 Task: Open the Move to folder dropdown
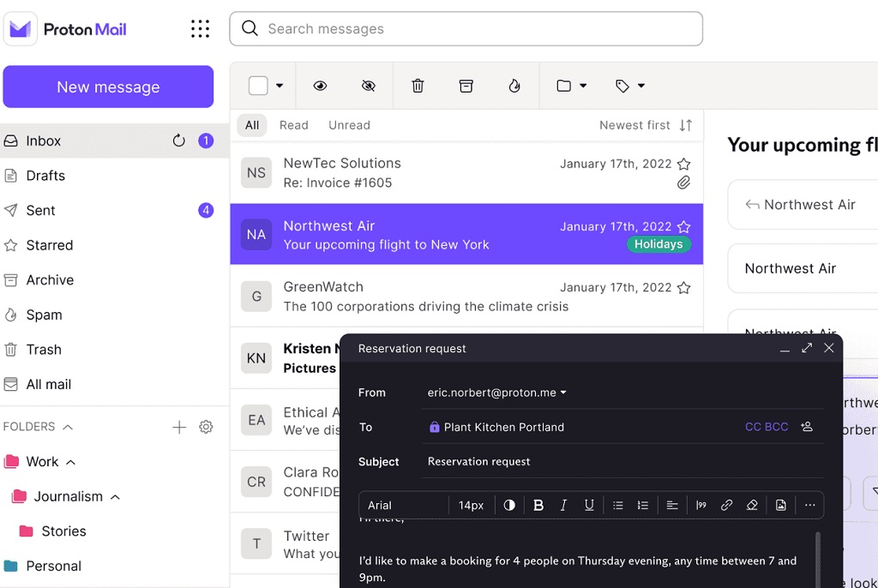pos(571,86)
